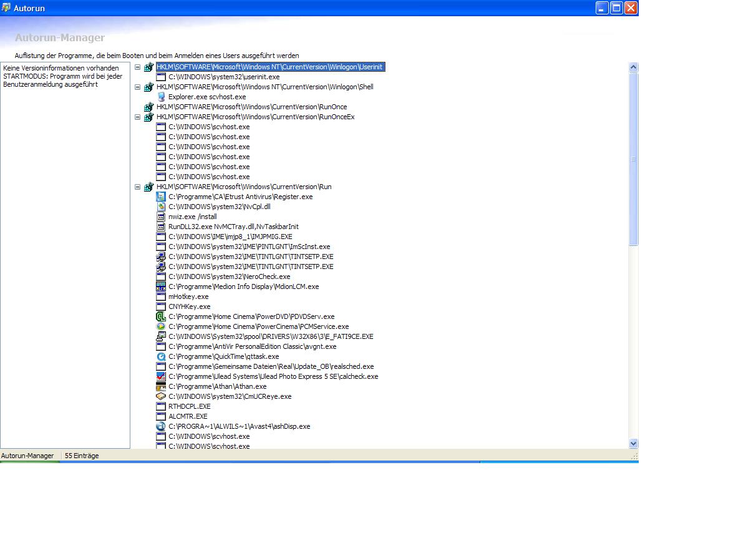Collapse the CurrentVersion\Run registry node
Screen dimensions: 756x543
(x=138, y=187)
